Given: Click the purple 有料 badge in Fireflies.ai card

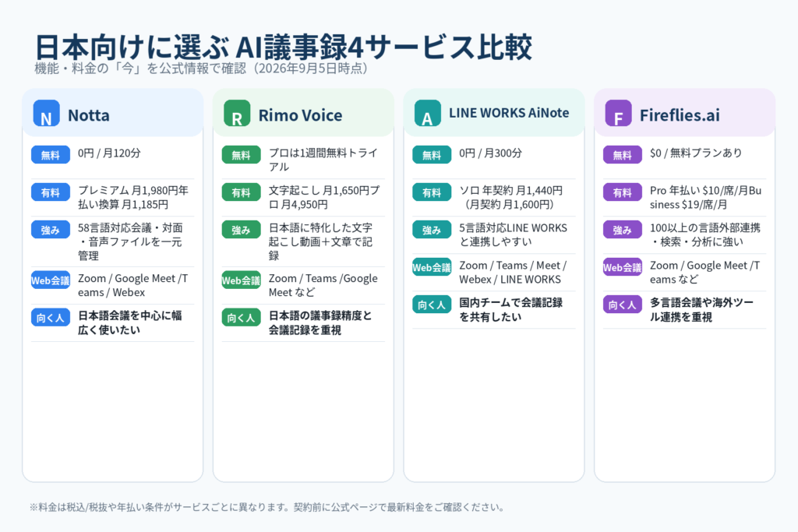Looking at the screenshot, I should click(x=623, y=192).
